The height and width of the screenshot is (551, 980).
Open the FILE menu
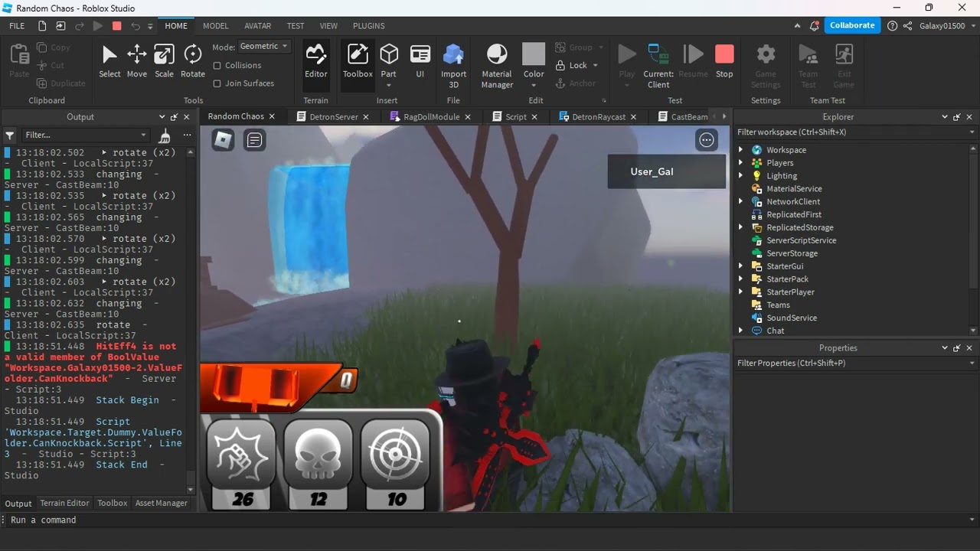[x=17, y=26]
